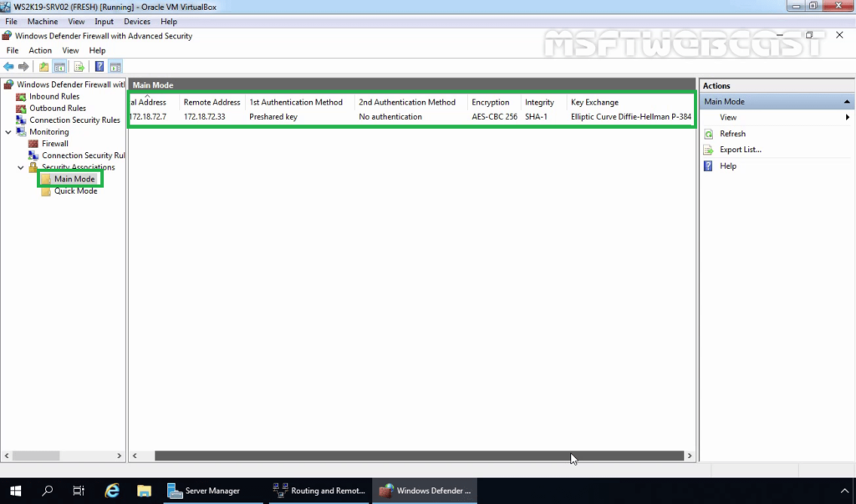Collapse the Security Associations tree node

[x=21, y=168]
